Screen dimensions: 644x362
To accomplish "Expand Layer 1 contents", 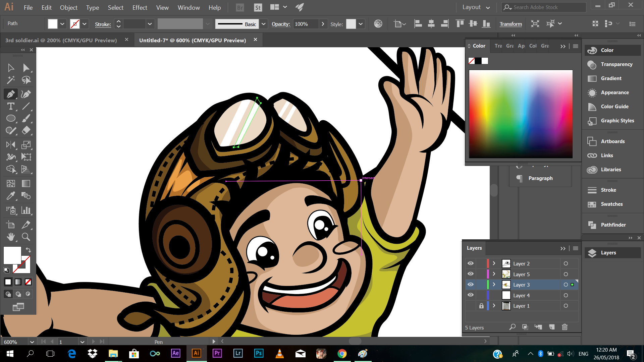I will 494,306.
